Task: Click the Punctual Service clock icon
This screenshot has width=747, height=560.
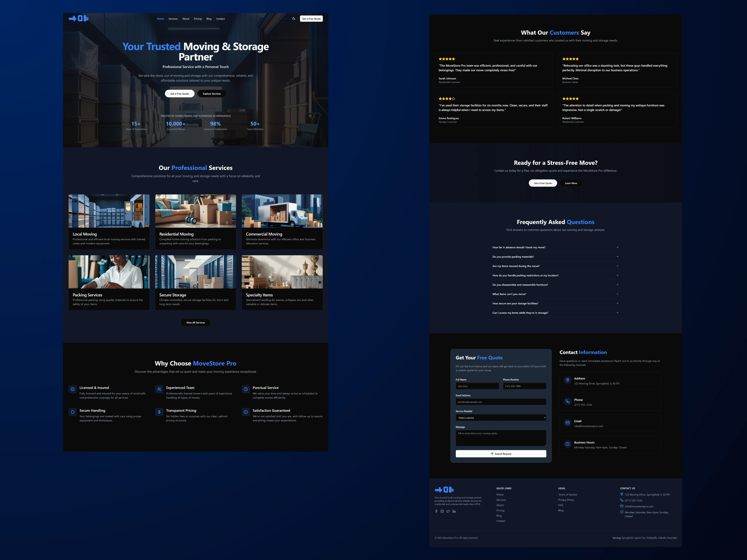Action: tap(246, 389)
